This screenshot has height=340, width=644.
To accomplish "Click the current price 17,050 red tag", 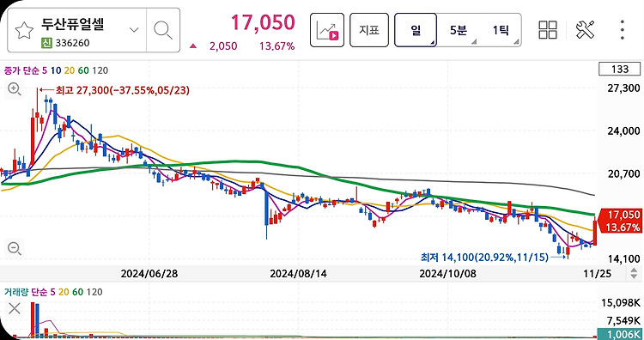I will click(620, 221).
